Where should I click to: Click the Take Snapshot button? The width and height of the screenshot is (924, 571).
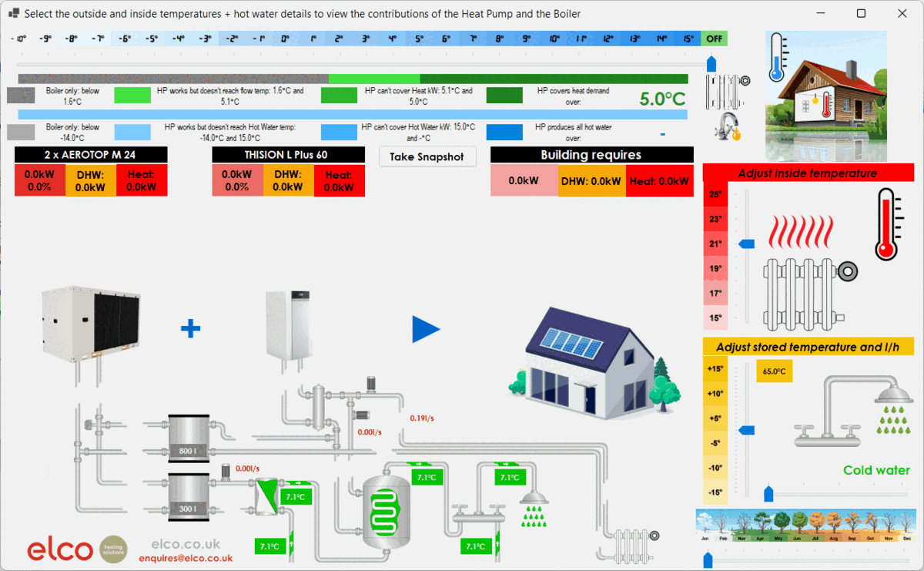pos(427,156)
